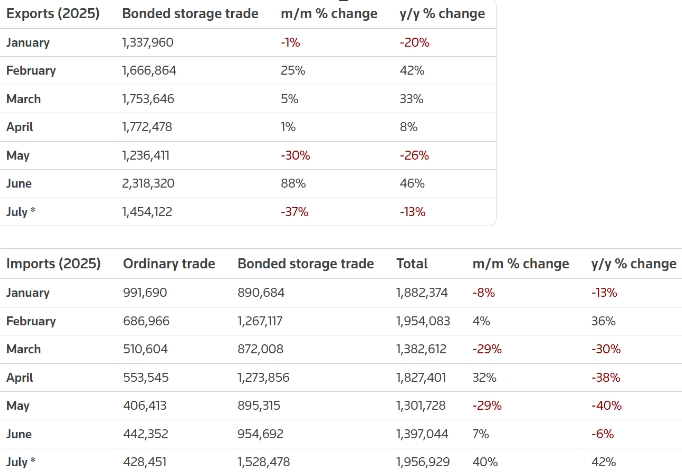This screenshot has width=682, height=472.
Task: Click the "Imports (2025)" table header
Action: click(53, 264)
